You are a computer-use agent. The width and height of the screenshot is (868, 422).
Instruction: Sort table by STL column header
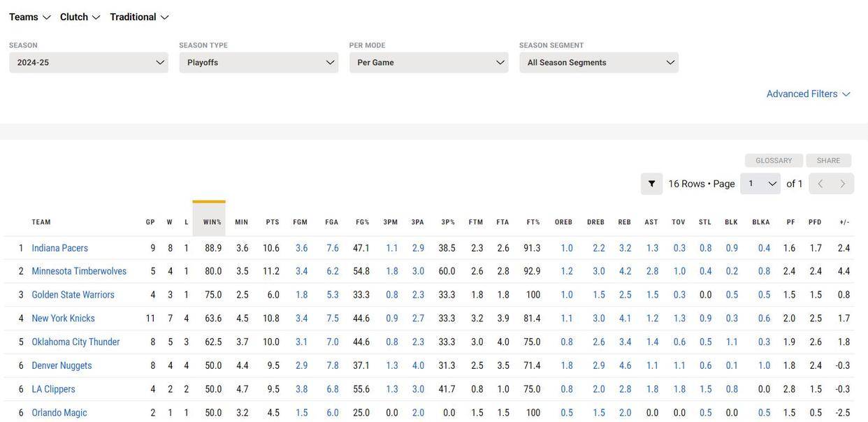[x=705, y=222]
